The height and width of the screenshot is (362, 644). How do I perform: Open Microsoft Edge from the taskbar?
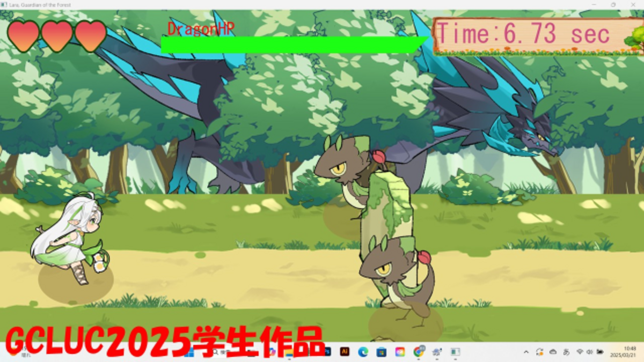[363, 352]
